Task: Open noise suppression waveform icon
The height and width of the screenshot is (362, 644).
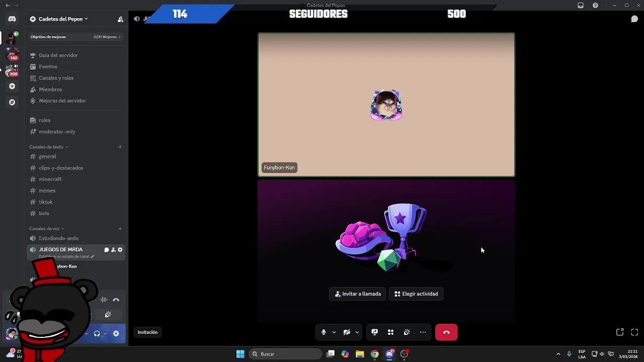Action: click(104, 300)
